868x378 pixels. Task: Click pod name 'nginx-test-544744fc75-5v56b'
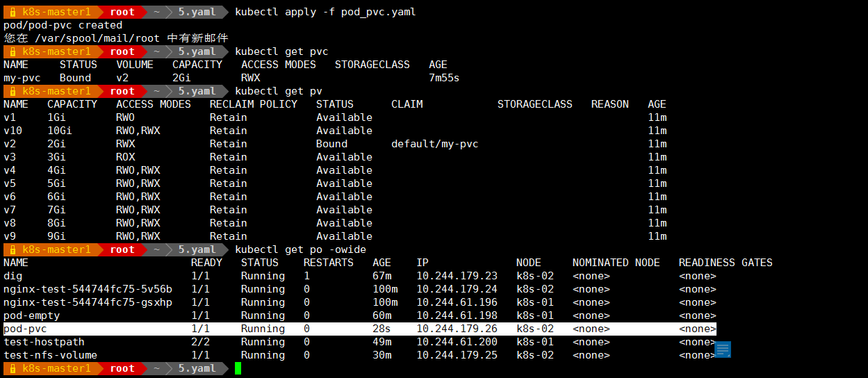(88, 289)
